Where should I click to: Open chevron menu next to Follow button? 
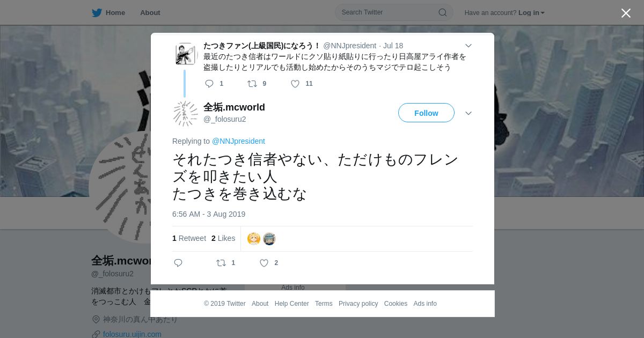pos(468,113)
